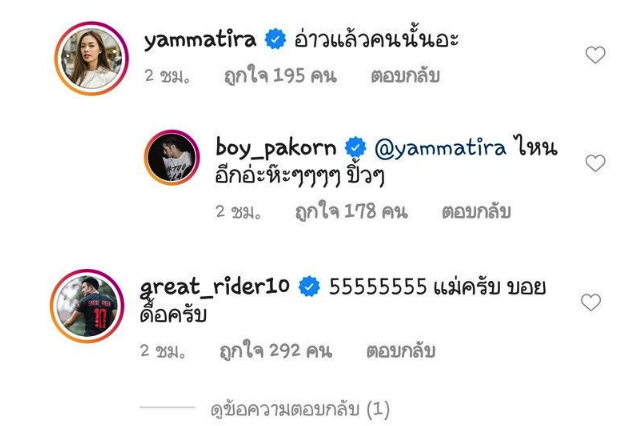
Task: Tap the heart beside boy_pakorn's reply
Action: 595,163
